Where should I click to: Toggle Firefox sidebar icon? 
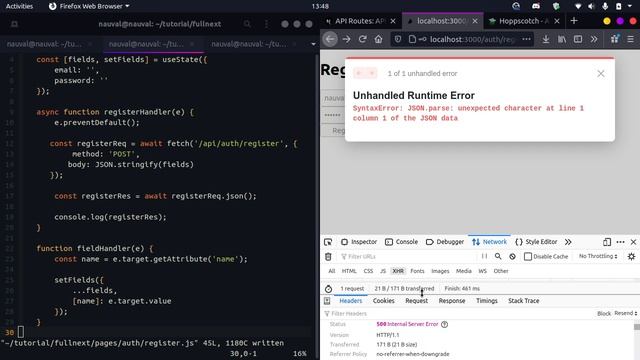pyautogui.click(x=578, y=39)
